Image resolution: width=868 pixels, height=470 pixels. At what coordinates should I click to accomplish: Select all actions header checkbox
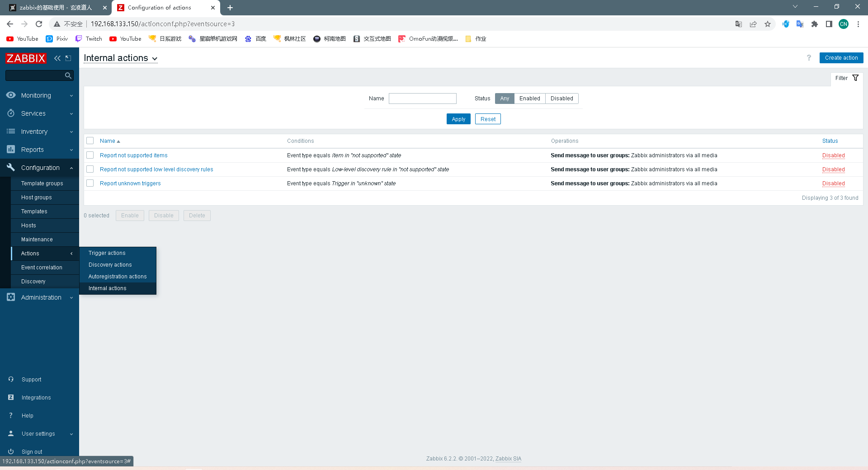pos(90,141)
